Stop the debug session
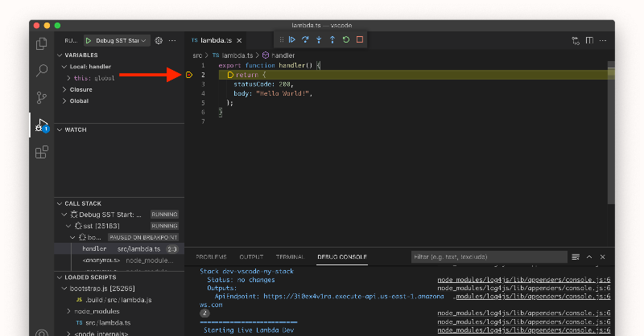The width and height of the screenshot is (644, 336). coord(359,40)
